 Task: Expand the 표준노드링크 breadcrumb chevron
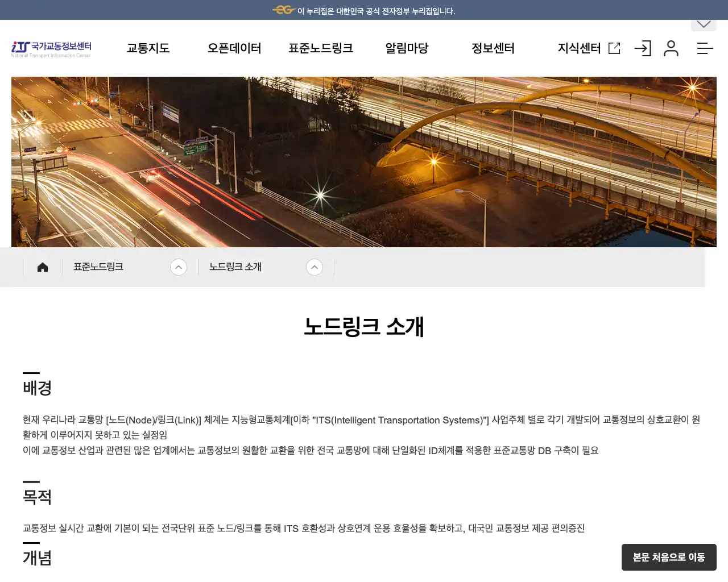coord(179,267)
